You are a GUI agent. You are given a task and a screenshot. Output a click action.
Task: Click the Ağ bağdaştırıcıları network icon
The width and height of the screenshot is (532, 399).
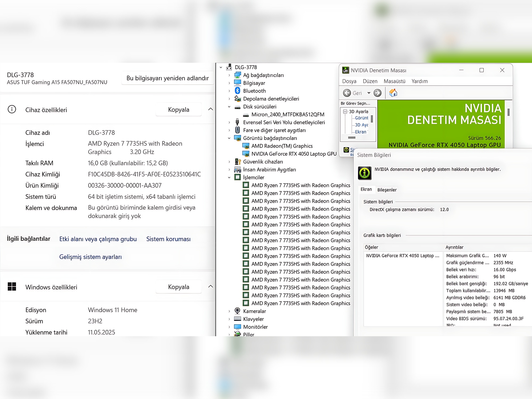tap(238, 75)
